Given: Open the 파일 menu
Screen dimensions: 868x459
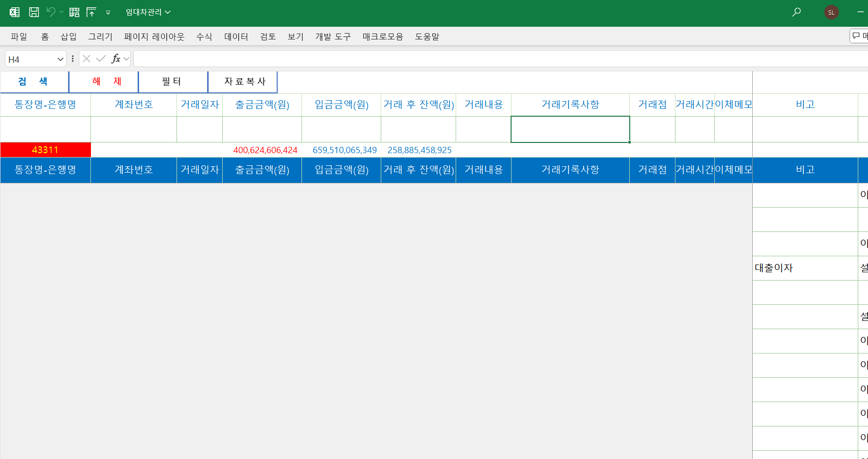Looking at the screenshot, I should [x=19, y=36].
